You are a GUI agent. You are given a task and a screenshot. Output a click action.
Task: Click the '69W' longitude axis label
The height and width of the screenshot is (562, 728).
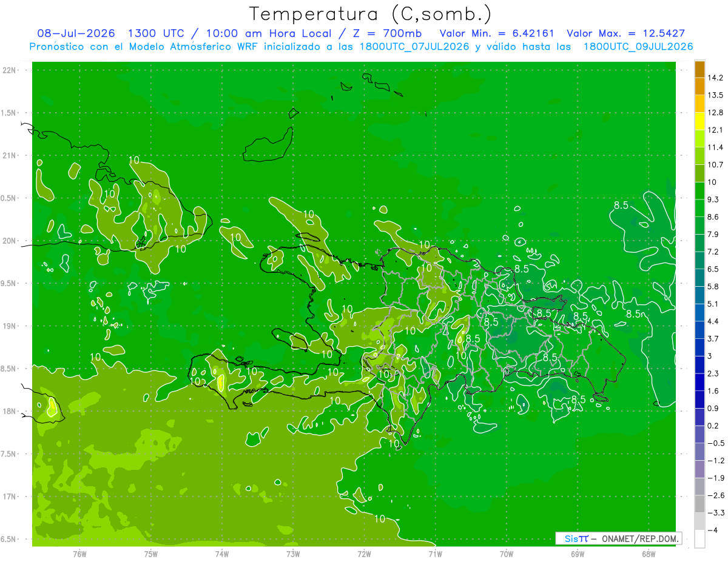(x=578, y=554)
